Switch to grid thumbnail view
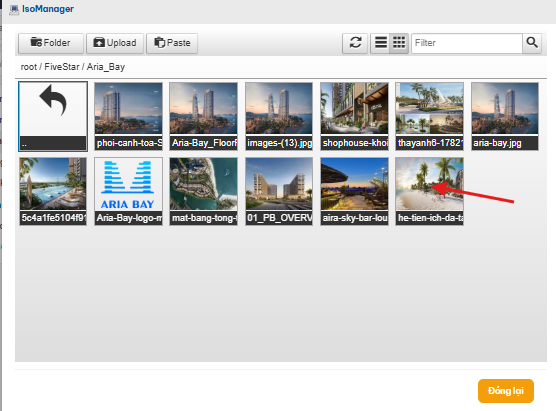The width and height of the screenshot is (556, 411). tap(399, 43)
